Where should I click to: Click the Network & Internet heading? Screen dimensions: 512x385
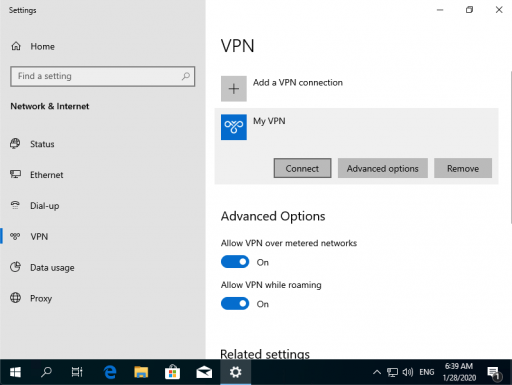coord(50,106)
